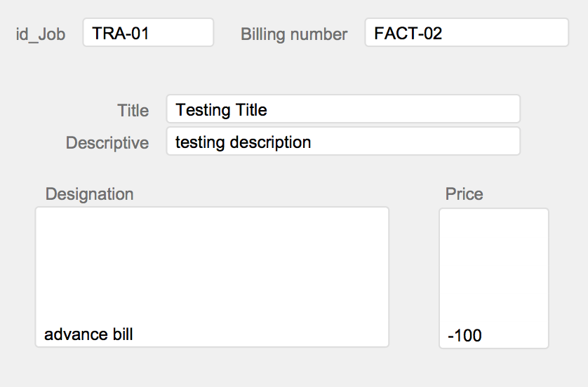Screen dimensions: 588x387
Task: Place cursor on the advance bill line
Action: coord(88,334)
